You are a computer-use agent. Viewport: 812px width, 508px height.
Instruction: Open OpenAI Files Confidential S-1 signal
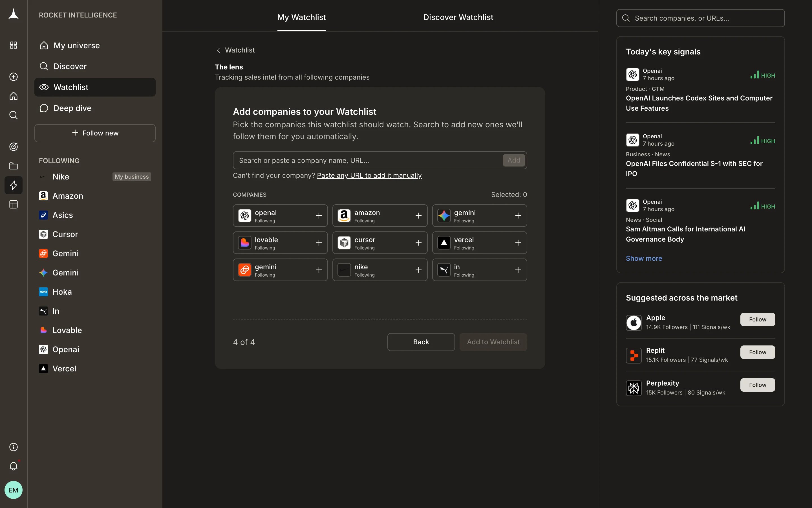[694, 169]
